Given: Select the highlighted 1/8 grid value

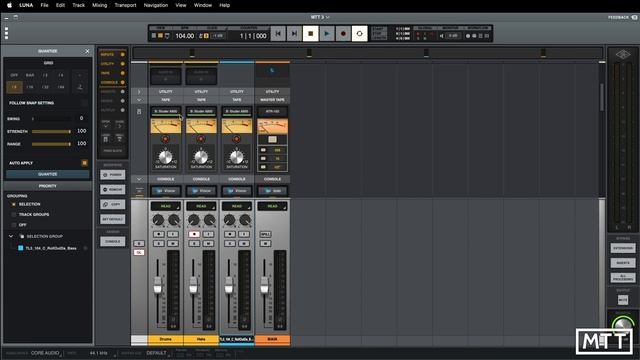Looking at the screenshot, I should point(14,87).
